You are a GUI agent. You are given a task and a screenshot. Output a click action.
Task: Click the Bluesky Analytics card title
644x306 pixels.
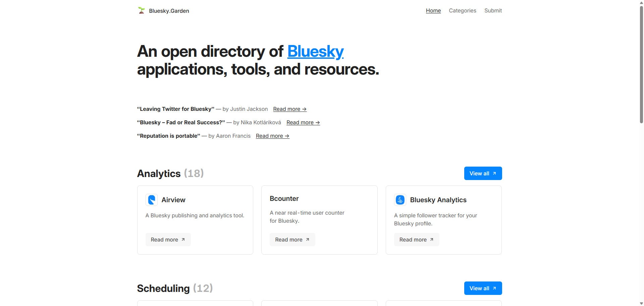[x=438, y=200]
